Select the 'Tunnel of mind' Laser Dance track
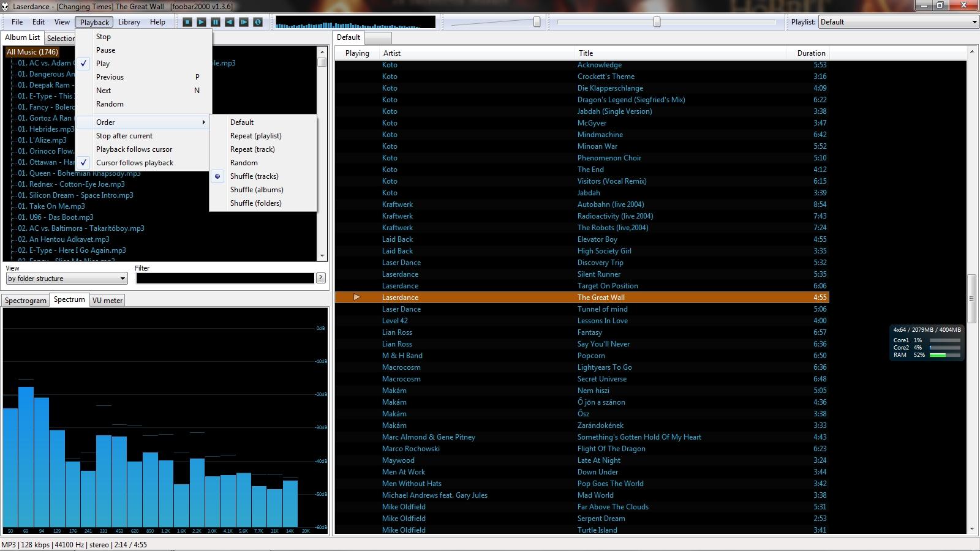 point(582,309)
